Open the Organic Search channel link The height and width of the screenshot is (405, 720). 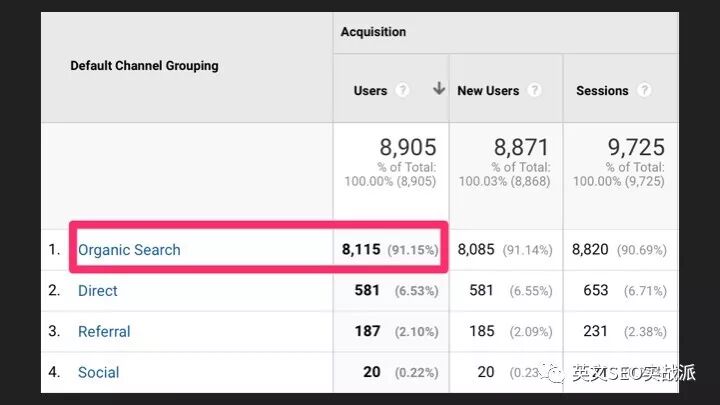coord(129,250)
